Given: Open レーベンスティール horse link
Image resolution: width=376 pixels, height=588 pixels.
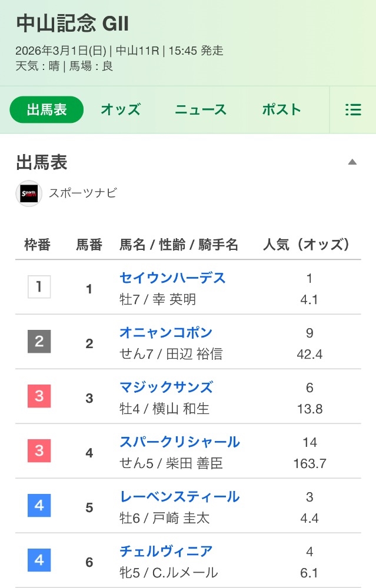Looking at the screenshot, I should tap(179, 496).
